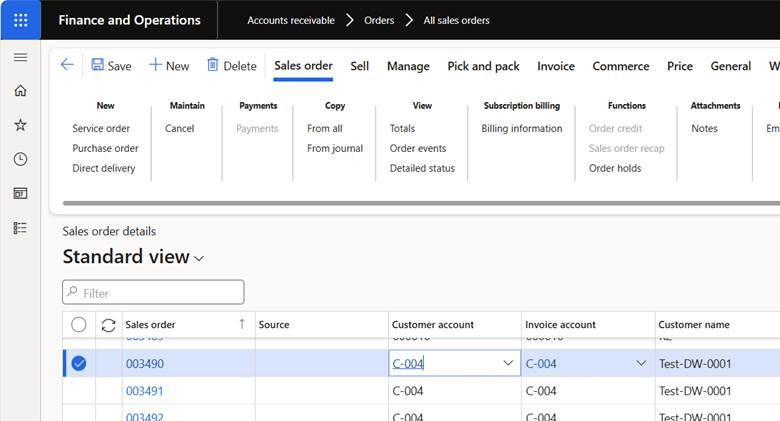The image size is (780, 421).
Task: Open the Commerce tab
Action: tap(621, 66)
